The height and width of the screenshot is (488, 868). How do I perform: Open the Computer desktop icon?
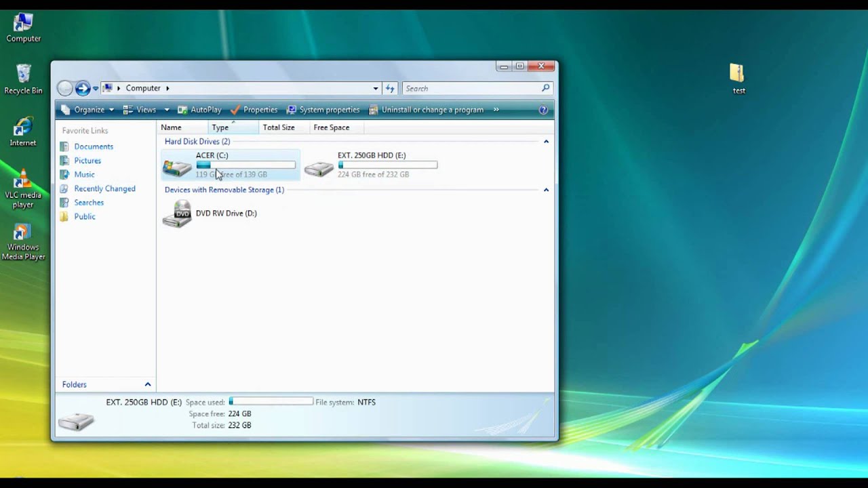pyautogui.click(x=23, y=28)
